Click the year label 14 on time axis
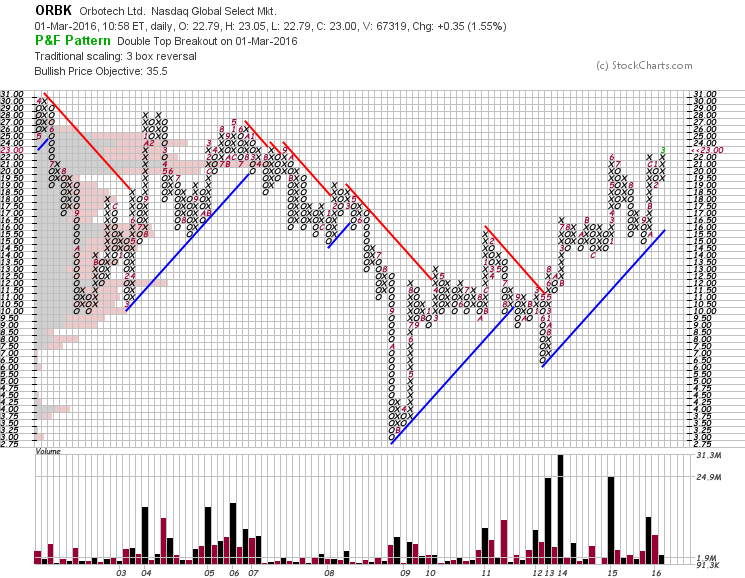 click(x=562, y=573)
